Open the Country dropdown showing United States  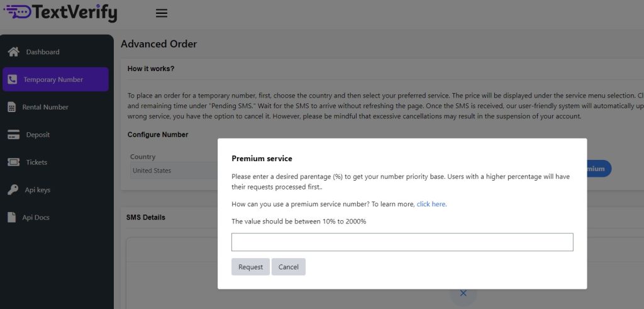tap(174, 171)
